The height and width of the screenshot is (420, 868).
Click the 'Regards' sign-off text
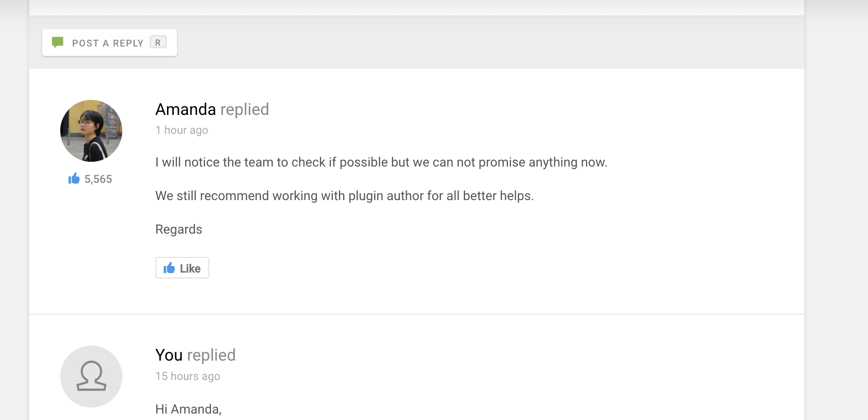pyautogui.click(x=179, y=229)
